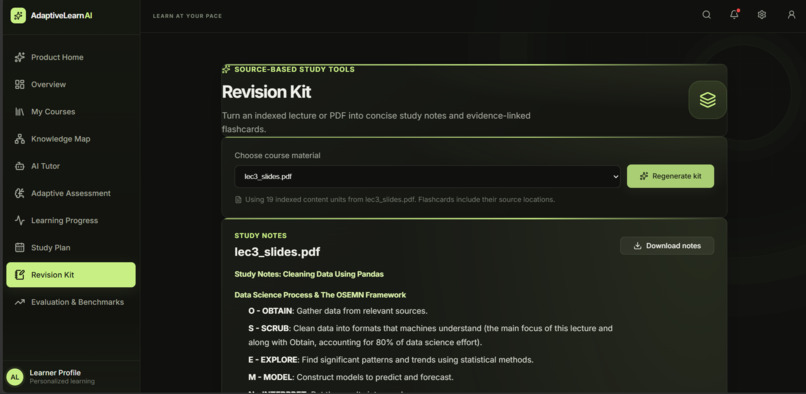Click 'Data Science Process & The OSEMN Framework' heading
Image resolution: width=806 pixels, height=394 pixels.
(x=320, y=295)
